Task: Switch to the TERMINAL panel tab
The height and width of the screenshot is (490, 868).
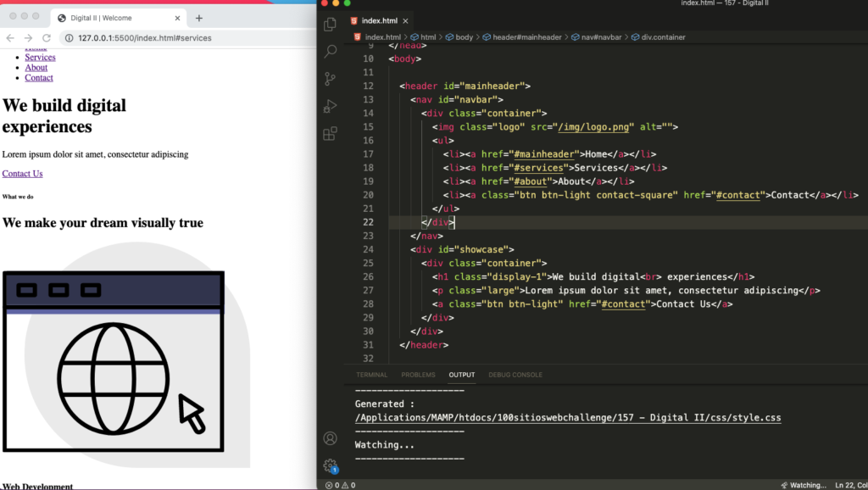Action: 371,375
